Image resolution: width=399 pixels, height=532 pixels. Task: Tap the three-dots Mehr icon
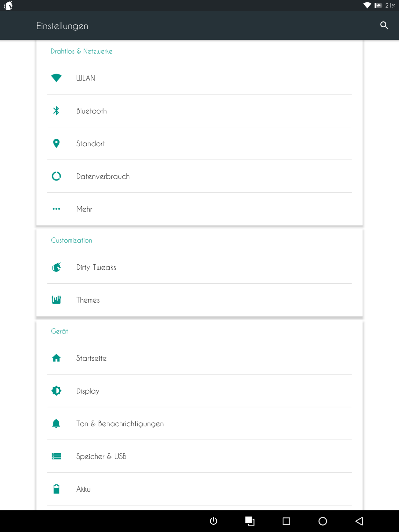tap(57, 209)
